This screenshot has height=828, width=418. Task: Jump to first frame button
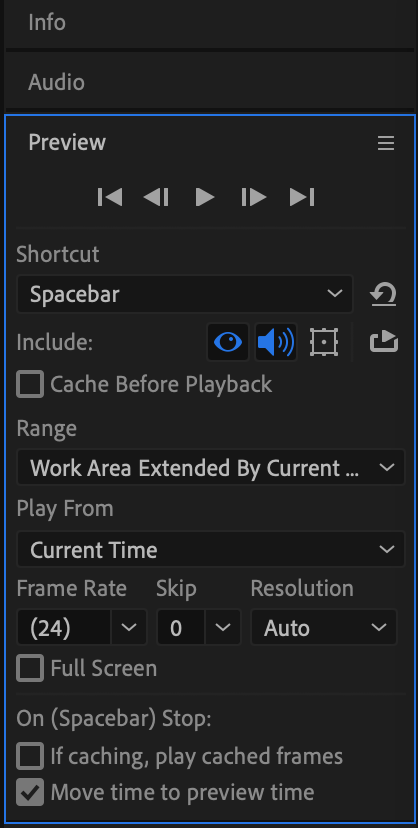(x=110, y=197)
